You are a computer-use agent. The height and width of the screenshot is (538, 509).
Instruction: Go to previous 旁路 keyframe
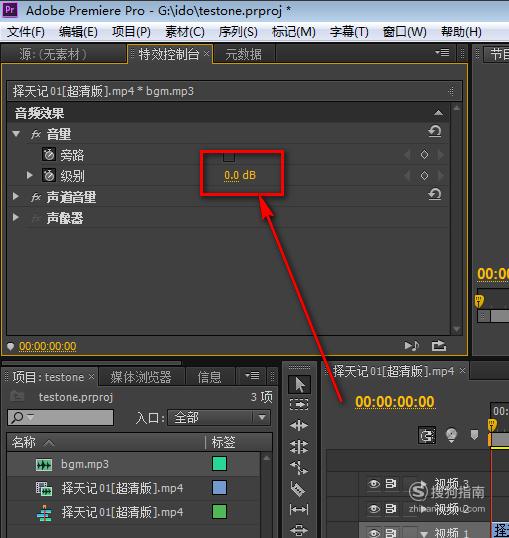click(408, 155)
